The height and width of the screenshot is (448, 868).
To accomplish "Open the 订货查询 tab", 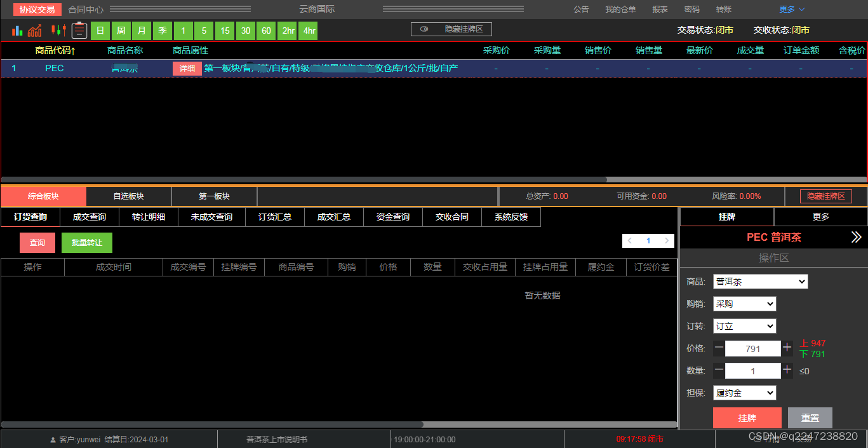I will point(30,217).
